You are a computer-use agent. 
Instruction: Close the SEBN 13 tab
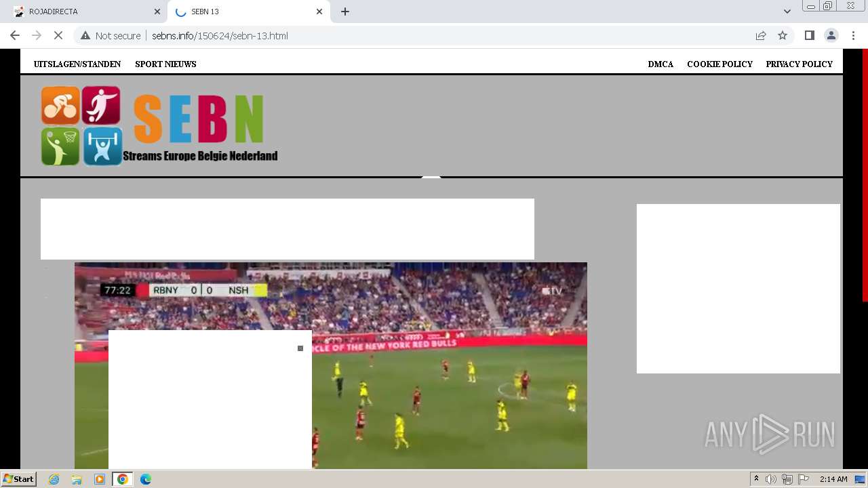coord(319,12)
